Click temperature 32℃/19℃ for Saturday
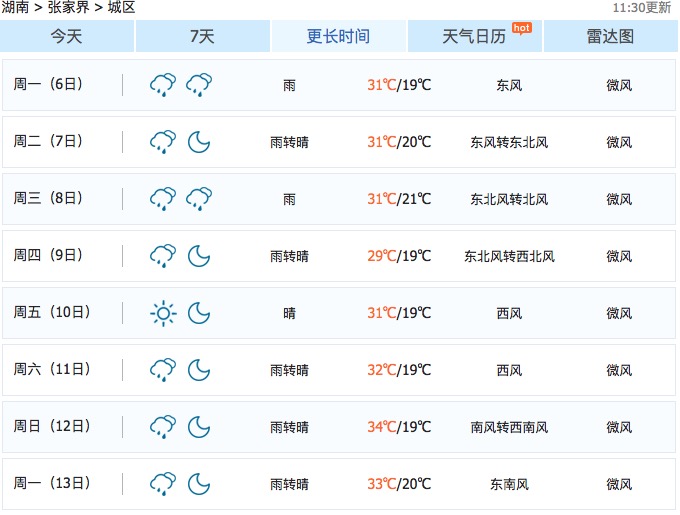Image resolution: width=680 pixels, height=515 pixels. point(399,370)
